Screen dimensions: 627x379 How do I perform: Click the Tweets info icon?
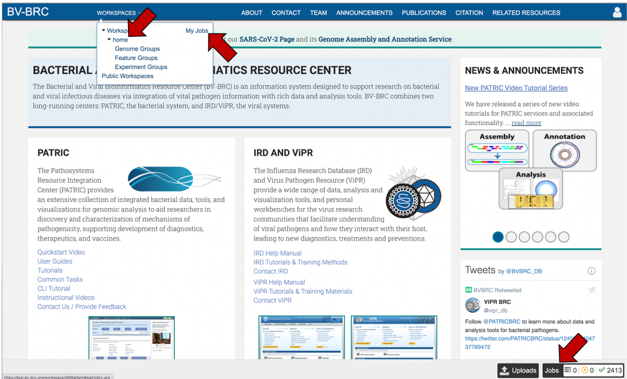[x=591, y=271]
